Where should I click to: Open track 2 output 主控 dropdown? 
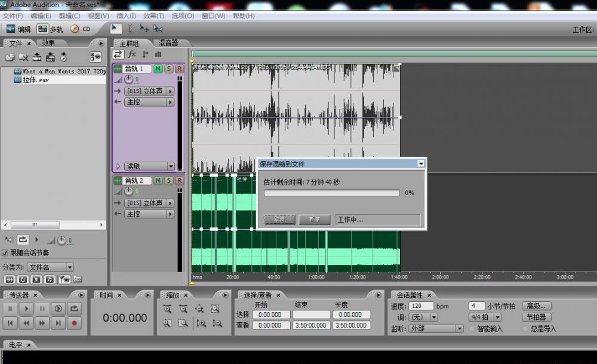click(149, 214)
